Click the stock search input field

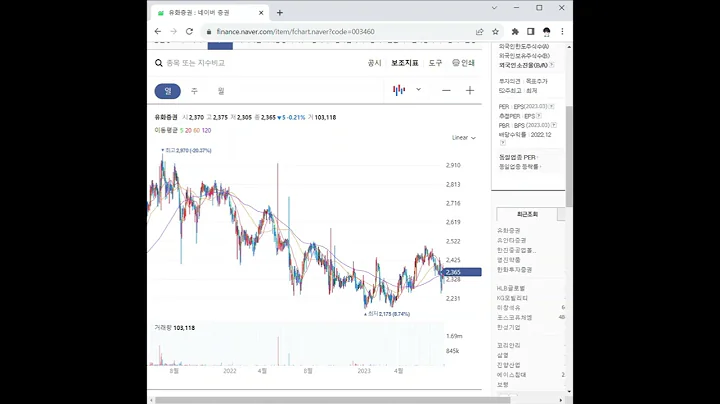[196, 63]
